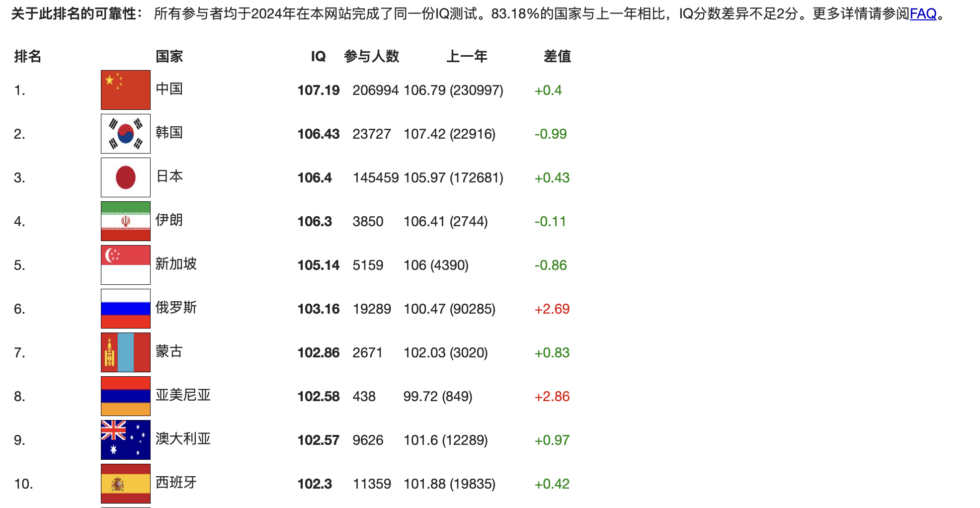The height and width of the screenshot is (508, 980).
Task: Click the Singapore flag icon
Action: [x=125, y=265]
